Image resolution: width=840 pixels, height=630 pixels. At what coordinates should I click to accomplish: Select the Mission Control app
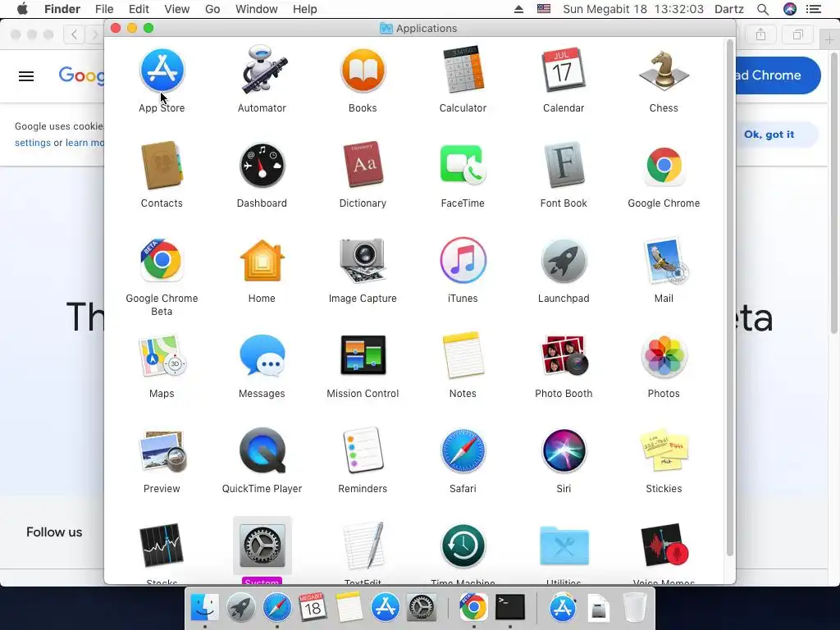tap(363, 356)
